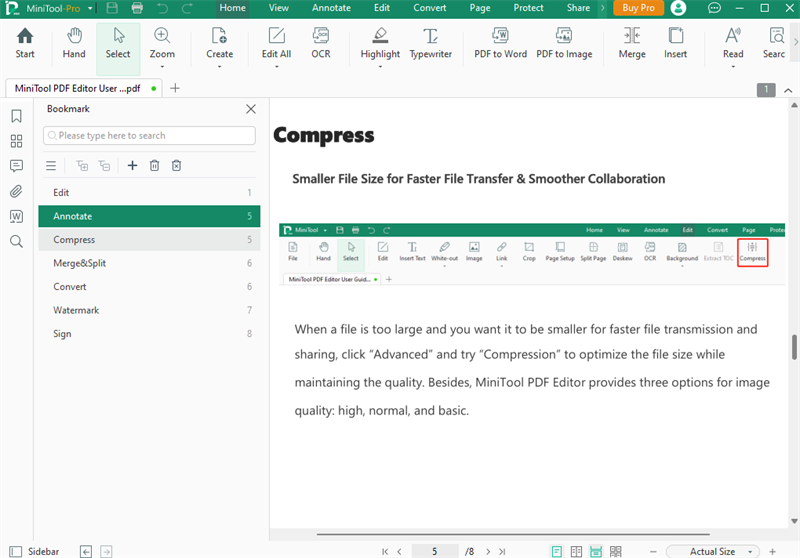Go to the next page
This screenshot has height=558, width=800.
488,551
